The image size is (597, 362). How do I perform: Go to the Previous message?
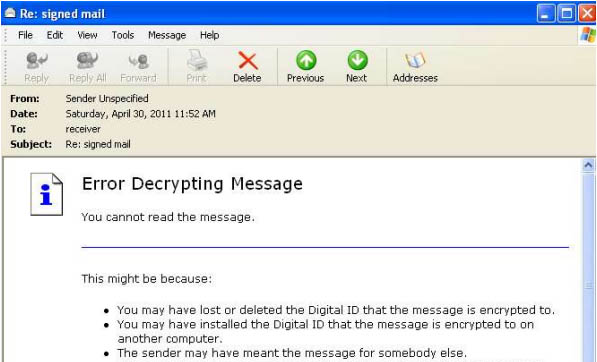(306, 60)
